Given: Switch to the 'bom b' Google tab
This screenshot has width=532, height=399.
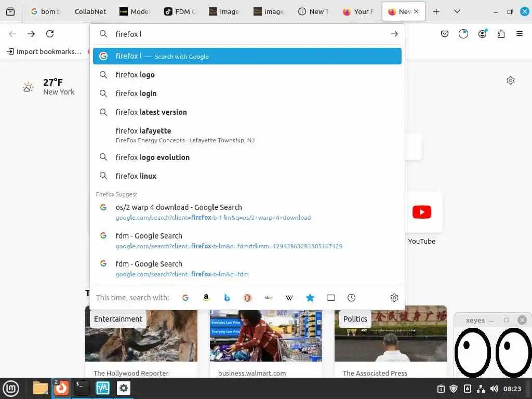Looking at the screenshot, I should [46, 11].
